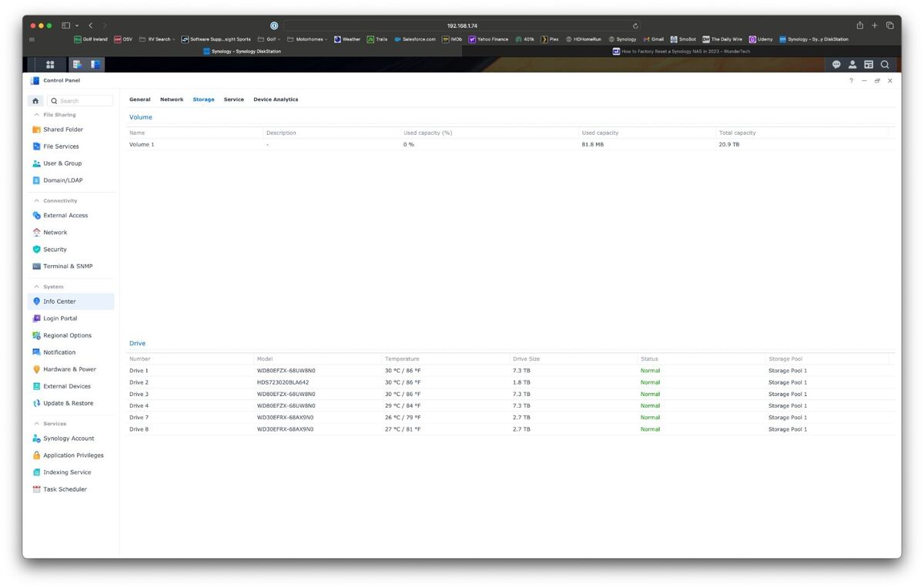Open a new Safari tab
Screen dimensions: 924x588
click(875, 25)
